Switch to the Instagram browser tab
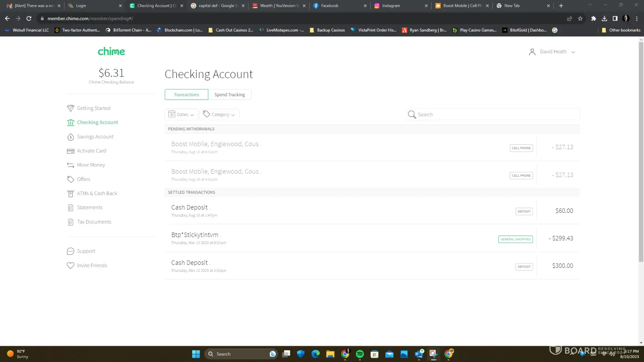Viewport: 644px width, 362px height. click(400, 6)
